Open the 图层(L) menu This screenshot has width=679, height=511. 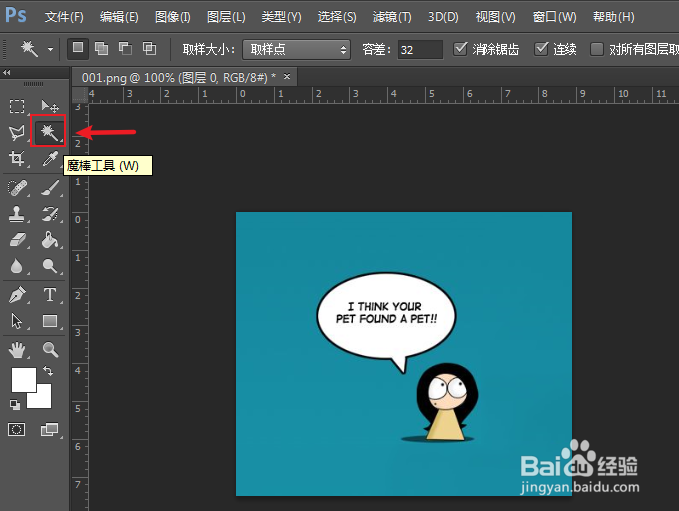[226, 17]
